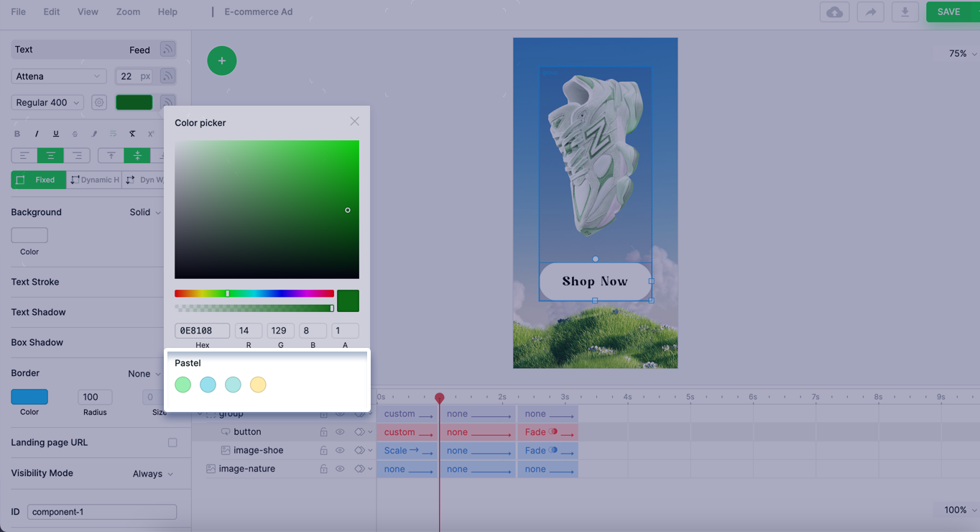The height and width of the screenshot is (532, 980).
Task: Open the Attena font family dropdown
Action: 59,76
